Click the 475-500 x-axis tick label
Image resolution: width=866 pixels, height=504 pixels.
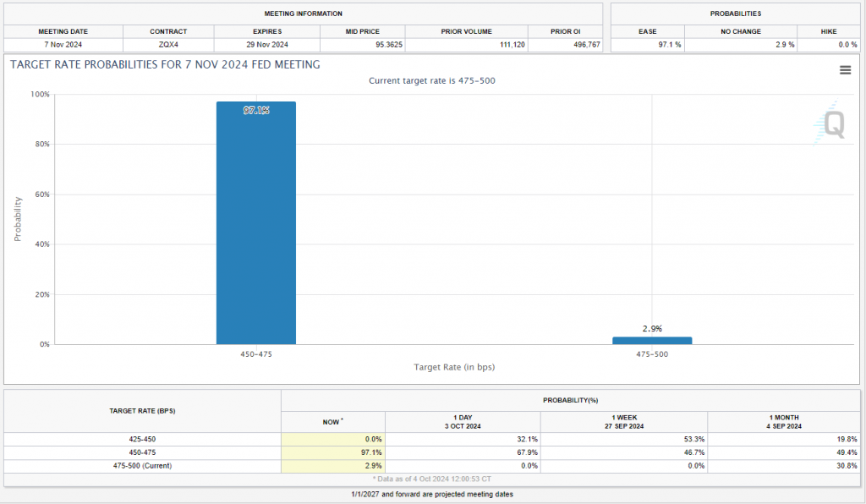[651, 354]
